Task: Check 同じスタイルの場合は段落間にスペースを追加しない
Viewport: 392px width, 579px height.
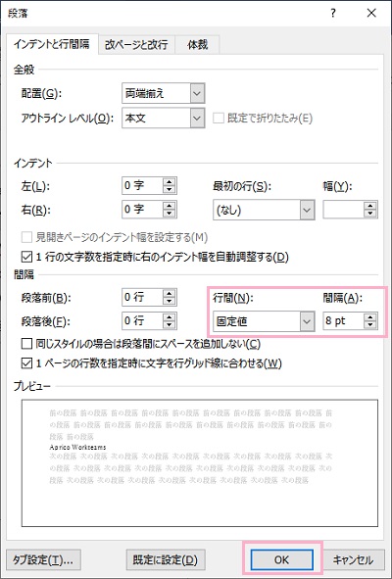Action: coord(26,344)
